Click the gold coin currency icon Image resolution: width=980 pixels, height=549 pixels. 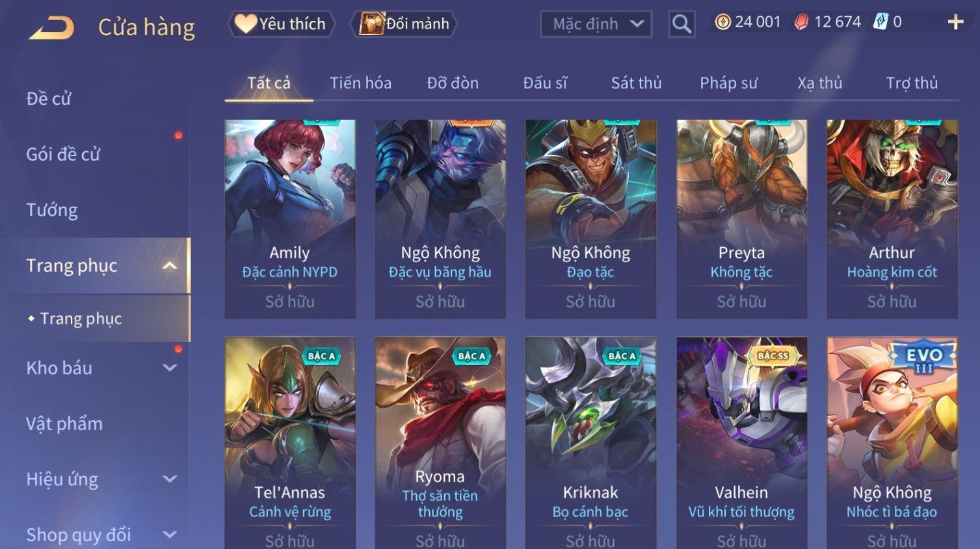point(722,22)
